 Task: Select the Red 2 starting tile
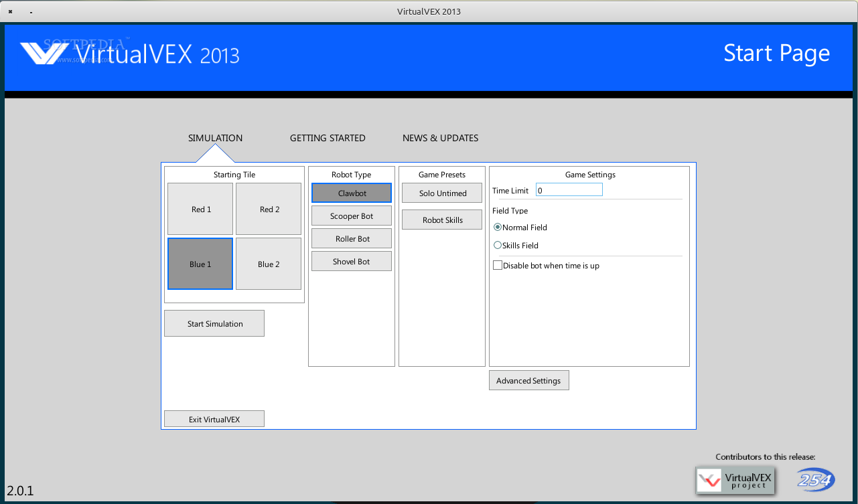269,209
